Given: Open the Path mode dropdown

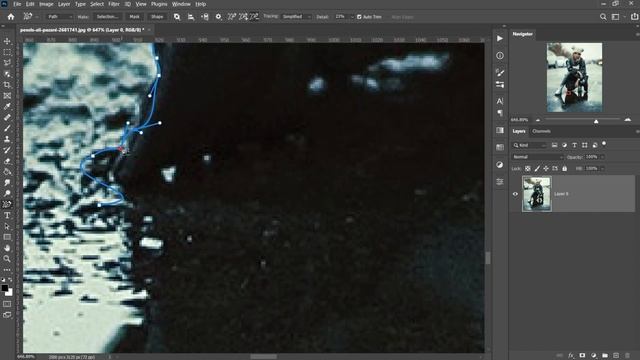Looking at the screenshot, I should click(x=59, y=17).
